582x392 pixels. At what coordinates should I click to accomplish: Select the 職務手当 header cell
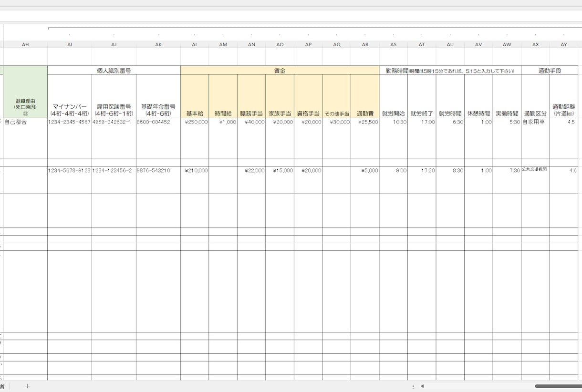[251, 96]
